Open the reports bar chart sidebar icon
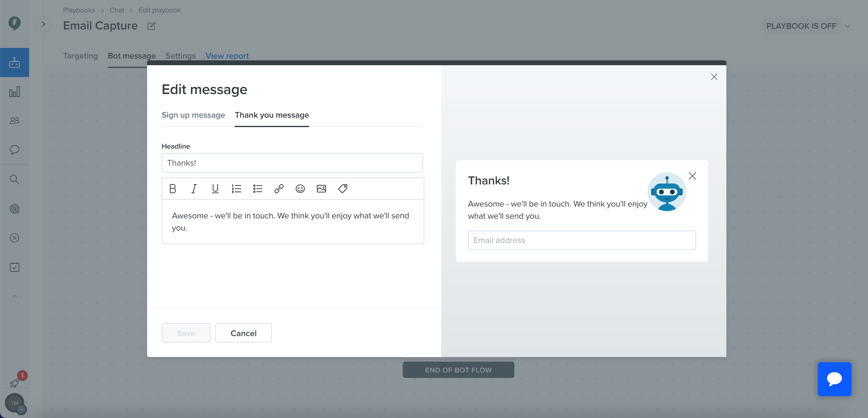The height and width of the screenshot is (418, 868). tap(15, 92)
